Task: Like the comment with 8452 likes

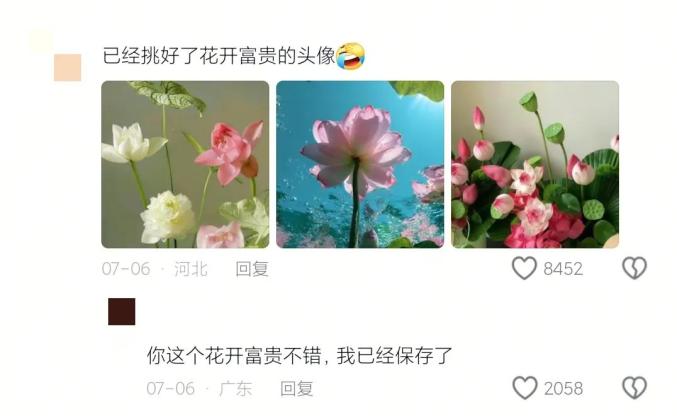Action: click(524, 268)
